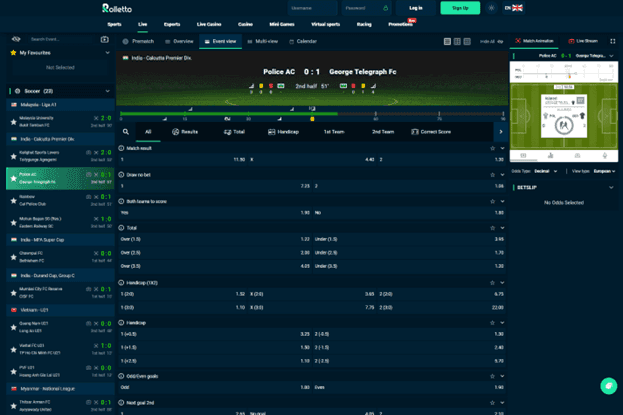
Task: Filter markets by Results
Action: pyautogui.click(x=185, y=132)
